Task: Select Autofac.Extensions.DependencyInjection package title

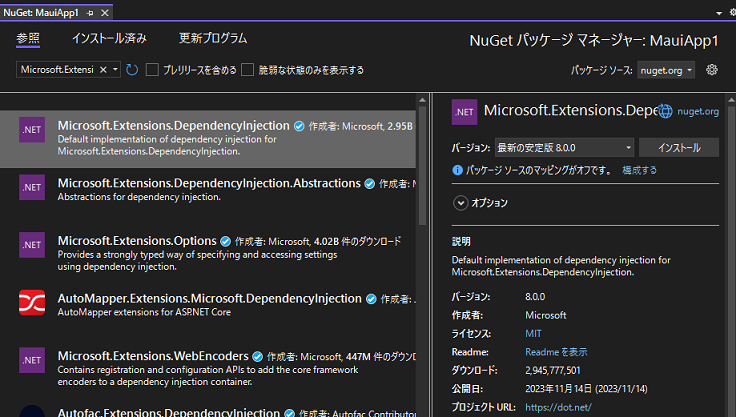Action: [169, 412]
